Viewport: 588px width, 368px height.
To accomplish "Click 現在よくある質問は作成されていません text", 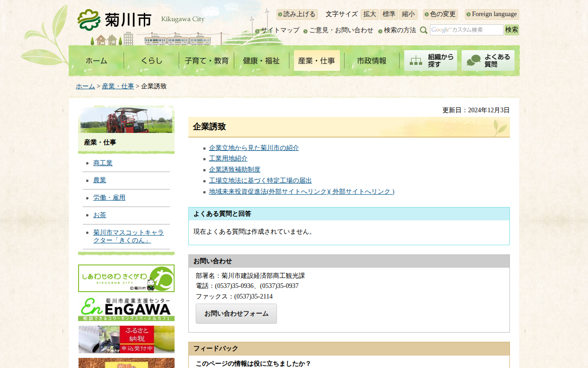I will point(254,232).
